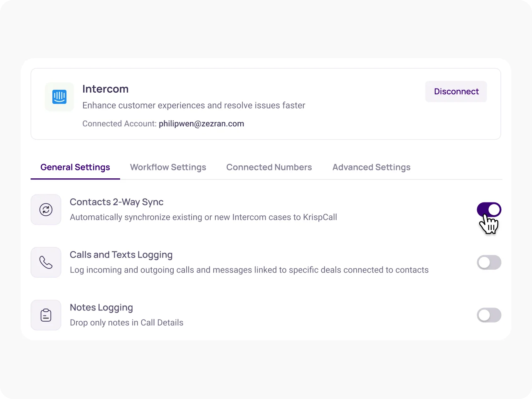The width and height of the screenshot is (532, 399).
Task: Click the Calls and Texts Logging title
Action: tap(121, 255)
